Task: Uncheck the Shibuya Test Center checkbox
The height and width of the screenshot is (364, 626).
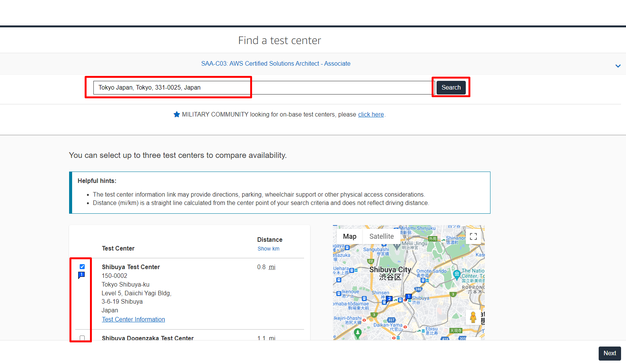Action: tap(82, 267)
